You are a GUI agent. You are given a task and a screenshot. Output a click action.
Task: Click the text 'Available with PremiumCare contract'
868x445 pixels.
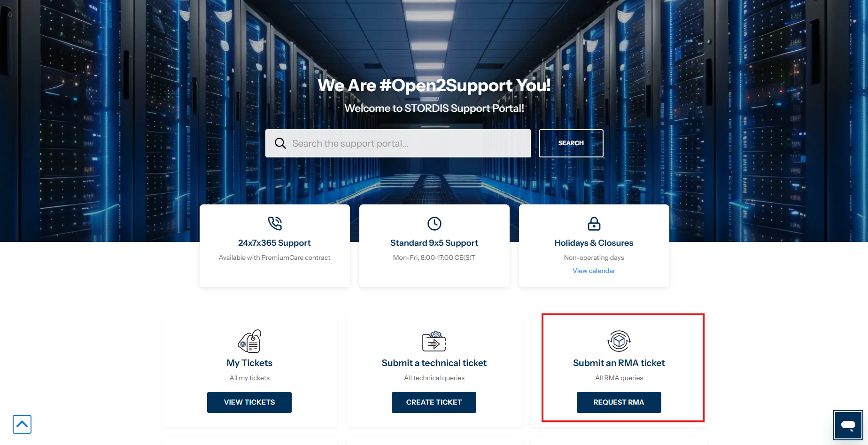tap(274, 258)
